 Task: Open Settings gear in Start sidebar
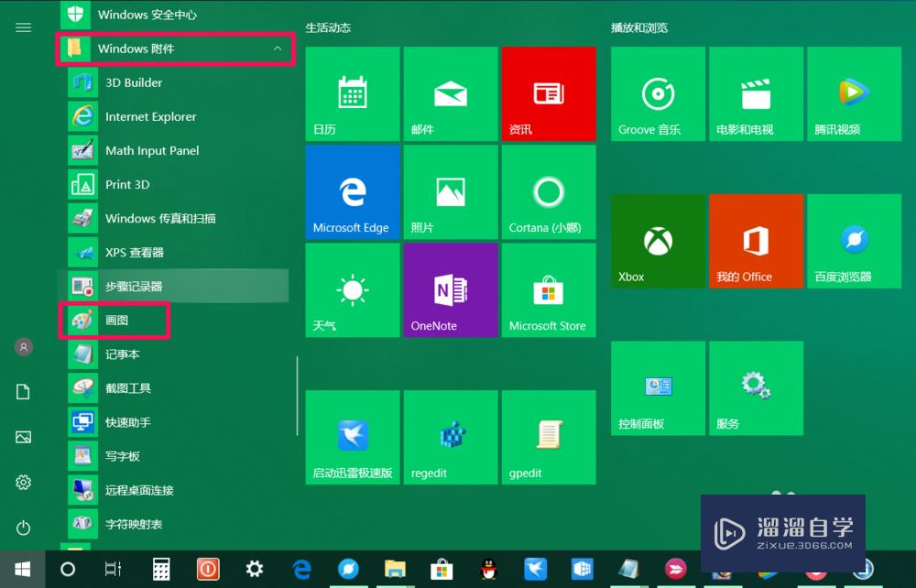click(24, 483)
